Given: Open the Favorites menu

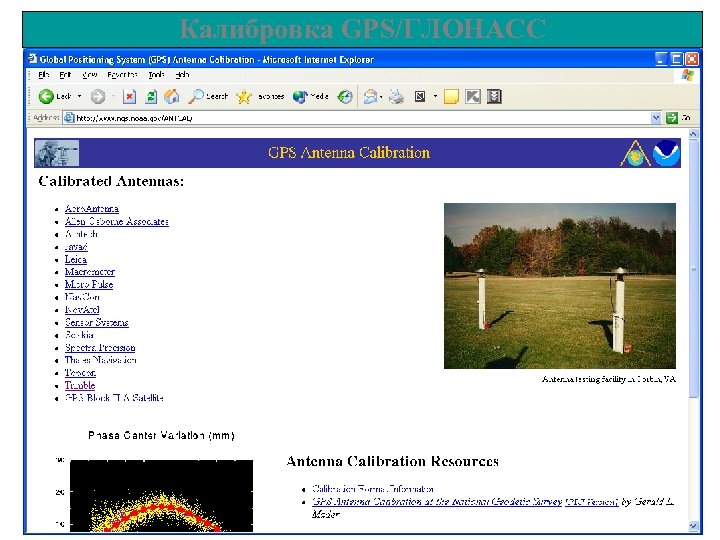Looking at the screenshot, I should [x=122, y=75].
